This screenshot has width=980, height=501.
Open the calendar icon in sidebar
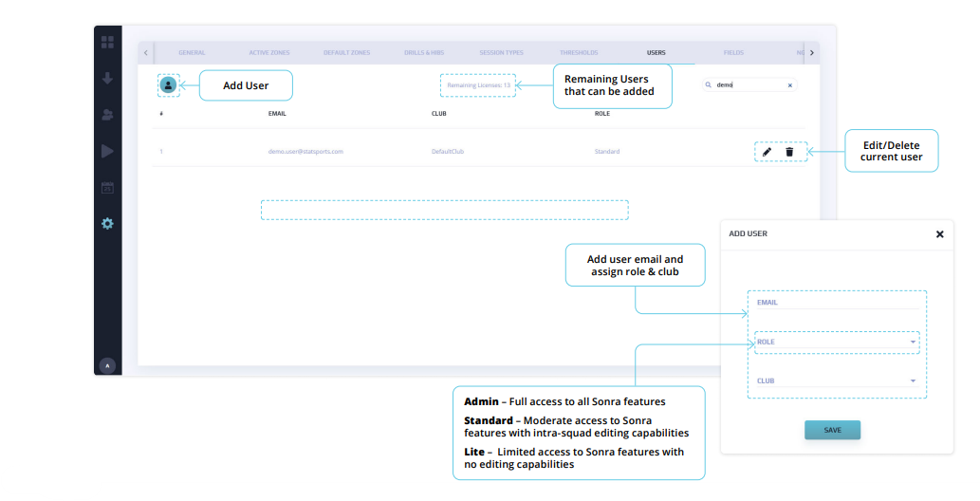(107, 187)
